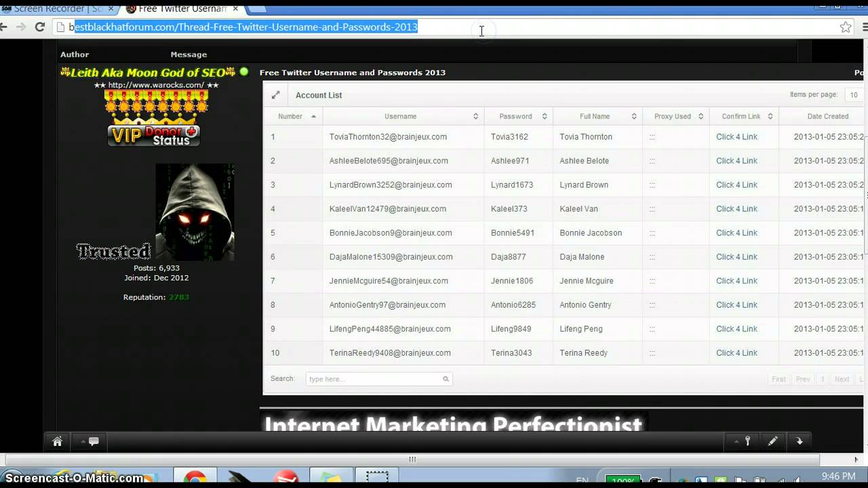Image resolution: width=868 pixels, height=488 pixels.
Task: Click the Trusted badge graphic
Action: point(113,252)
